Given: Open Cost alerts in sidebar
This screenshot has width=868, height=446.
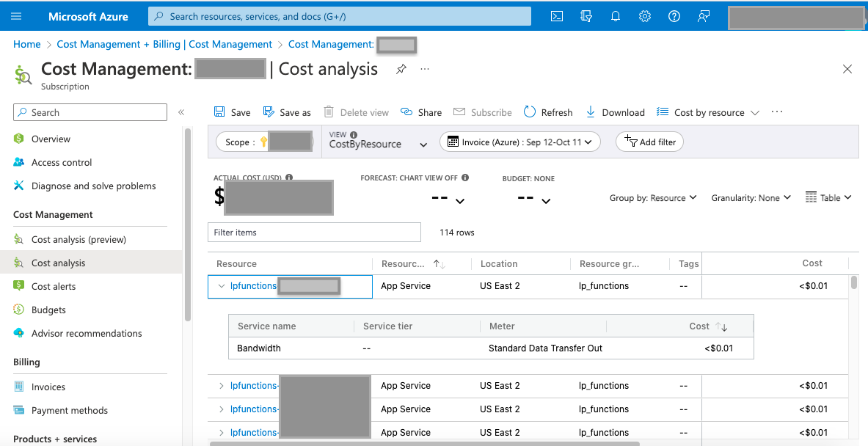Looking at the screenshot, I should [x=44, y=287].
